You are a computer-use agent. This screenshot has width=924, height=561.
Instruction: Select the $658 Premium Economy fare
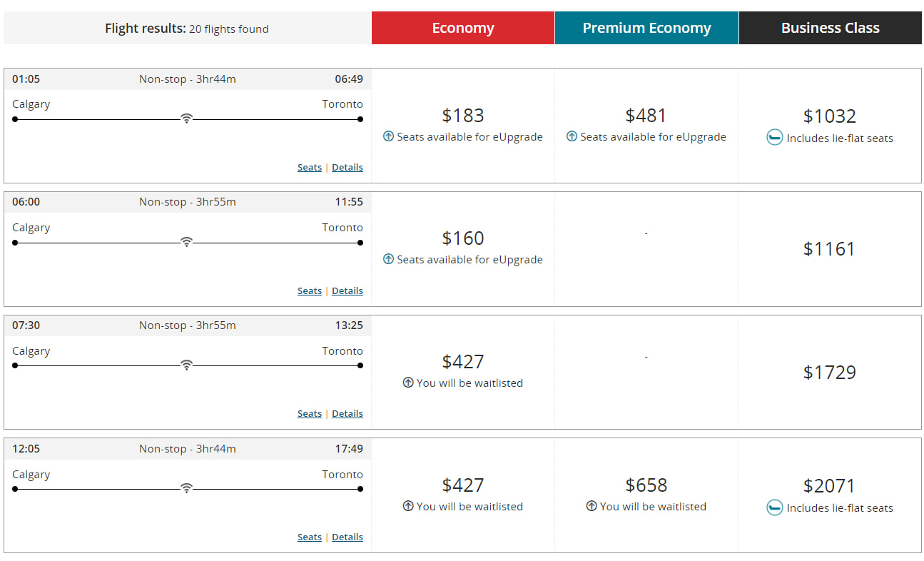point(646,485)
